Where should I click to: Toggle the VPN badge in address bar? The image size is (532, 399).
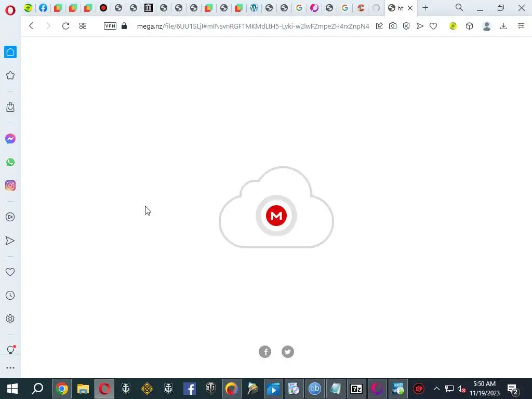110,26
